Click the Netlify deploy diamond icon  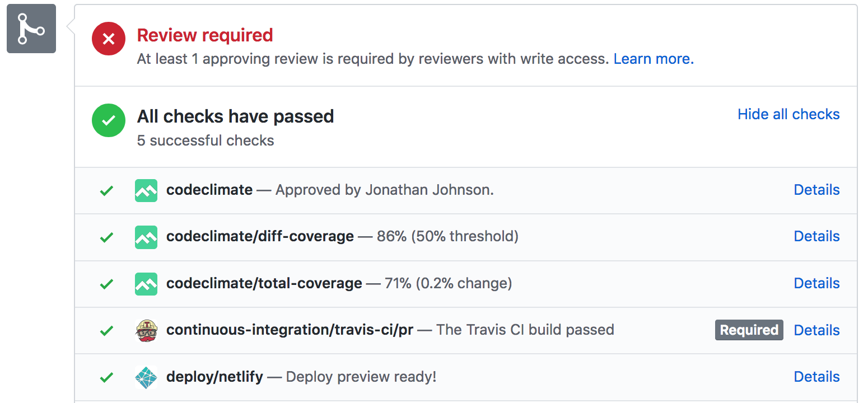click(146, 377)
